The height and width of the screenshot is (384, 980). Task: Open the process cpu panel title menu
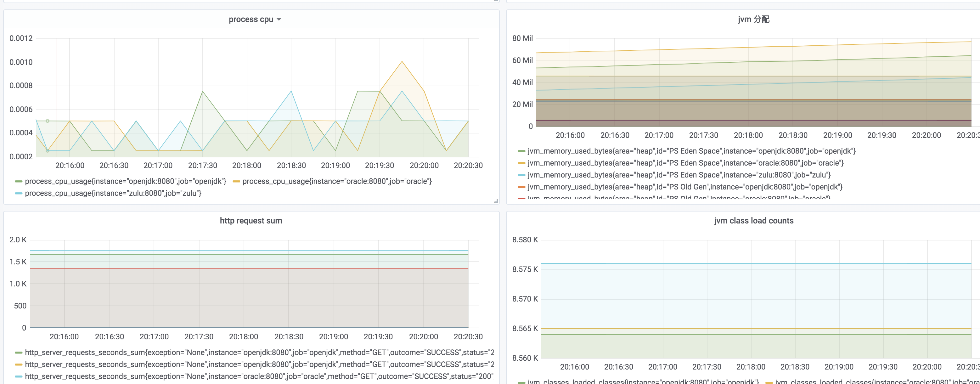[251, 20]
